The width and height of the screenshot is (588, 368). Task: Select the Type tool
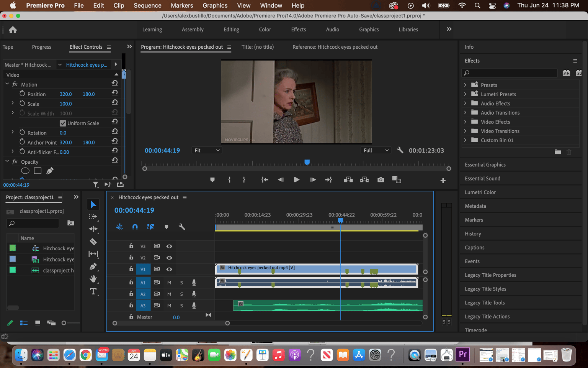93,291
